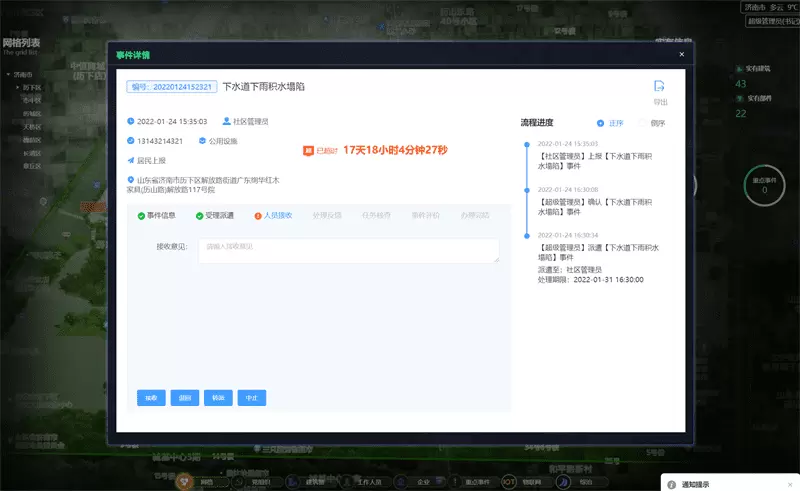Click the info icon in 通知提示 popup

pos(671,484)
